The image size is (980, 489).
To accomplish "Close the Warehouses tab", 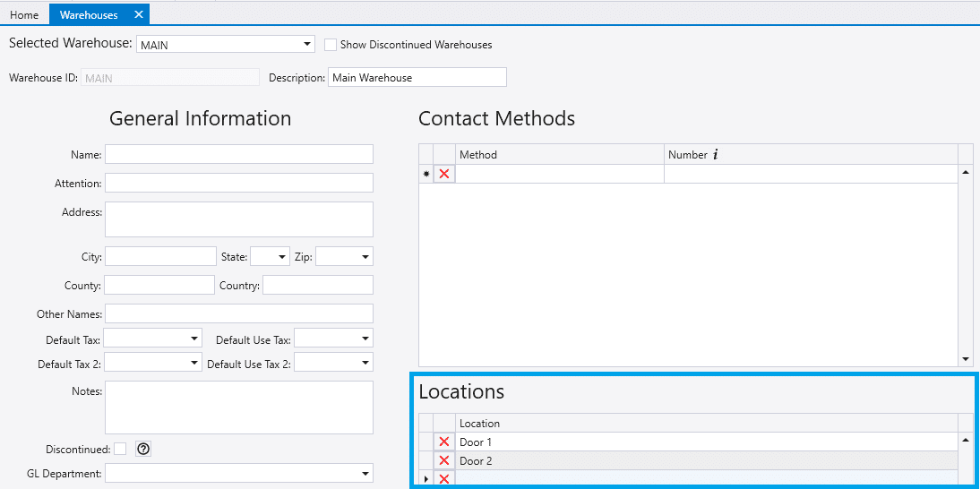I will tap(138, 14).
